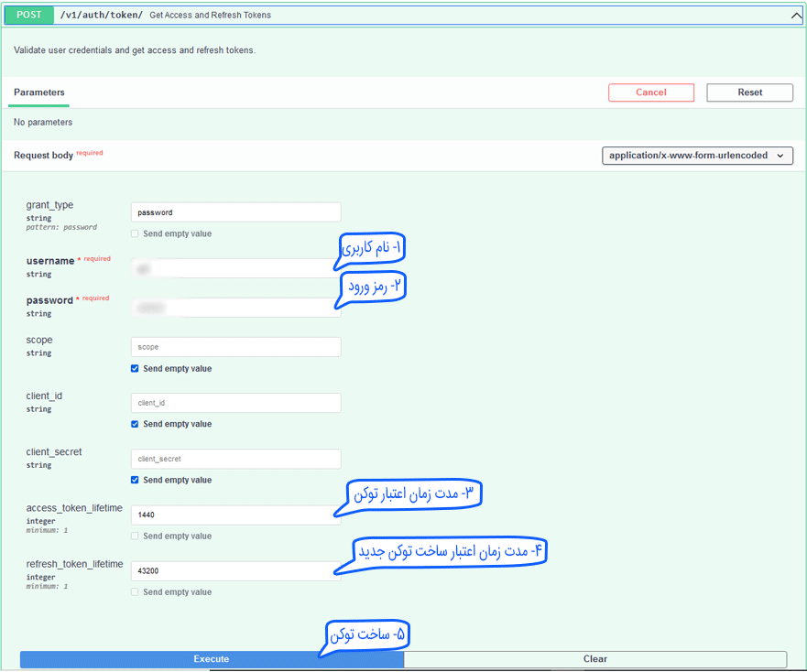Uncheck Send empty value under client_id

[136, 425]
